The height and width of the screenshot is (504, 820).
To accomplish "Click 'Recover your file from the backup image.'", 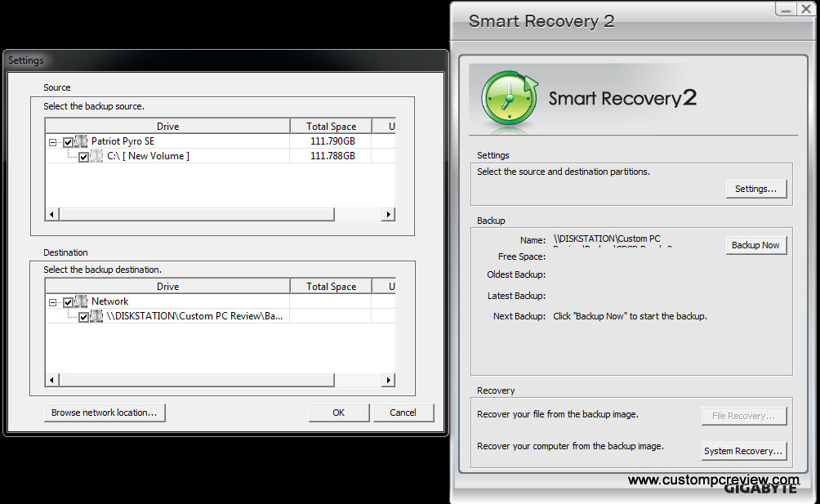I will point(558,414).
